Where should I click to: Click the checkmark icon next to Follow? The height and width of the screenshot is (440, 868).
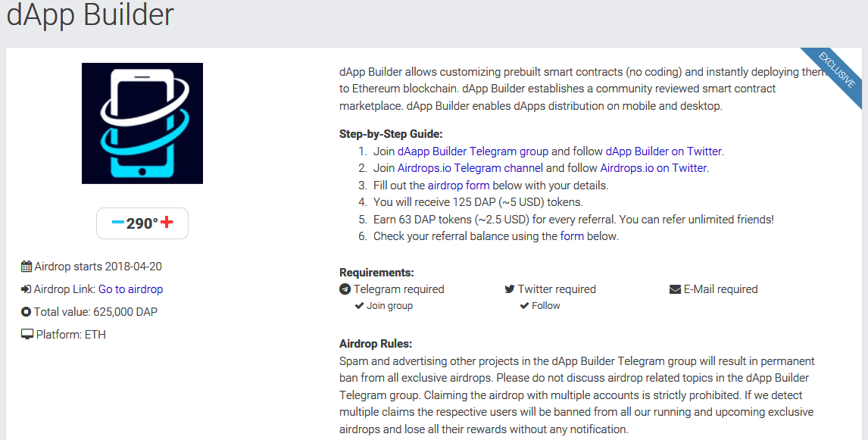[x=524, y=305]
